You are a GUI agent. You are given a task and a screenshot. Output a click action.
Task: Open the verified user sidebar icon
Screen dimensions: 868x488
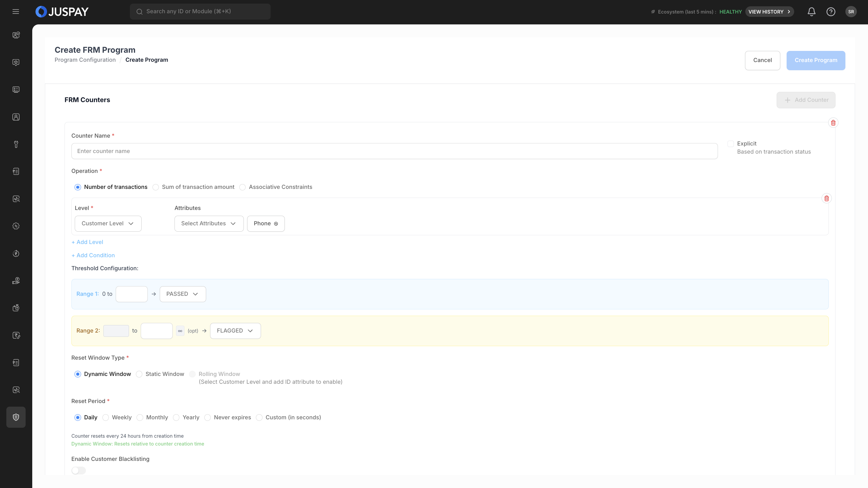16,35
